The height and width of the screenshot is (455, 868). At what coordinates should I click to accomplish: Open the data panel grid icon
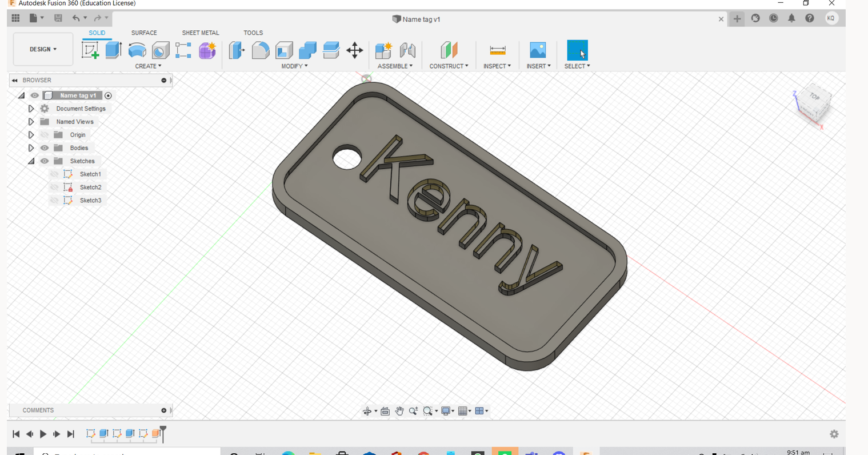tap(15, 18)
